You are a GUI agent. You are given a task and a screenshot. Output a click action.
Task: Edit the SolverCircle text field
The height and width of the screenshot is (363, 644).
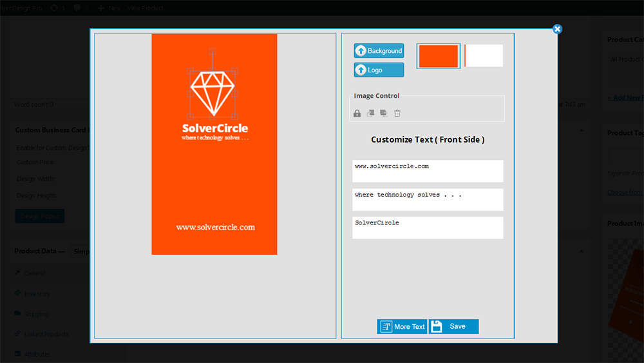point(428,228)
